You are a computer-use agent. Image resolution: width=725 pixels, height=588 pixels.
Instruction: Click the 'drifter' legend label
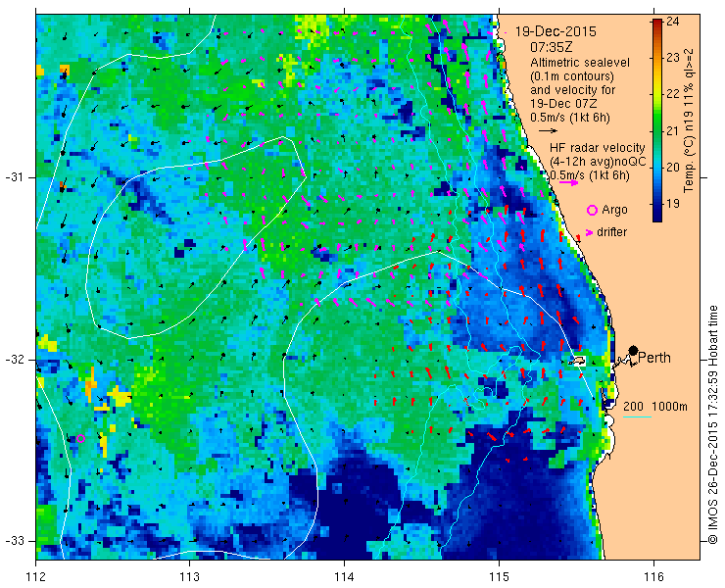[611, 232]
